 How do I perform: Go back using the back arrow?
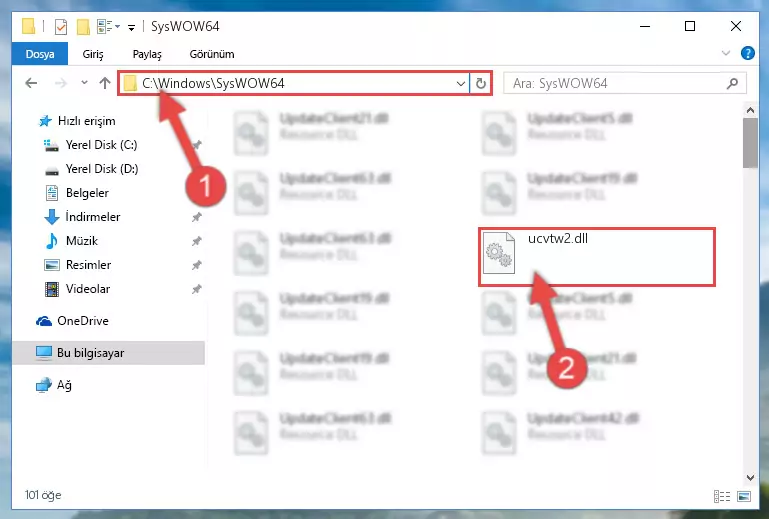click(31, 83)
